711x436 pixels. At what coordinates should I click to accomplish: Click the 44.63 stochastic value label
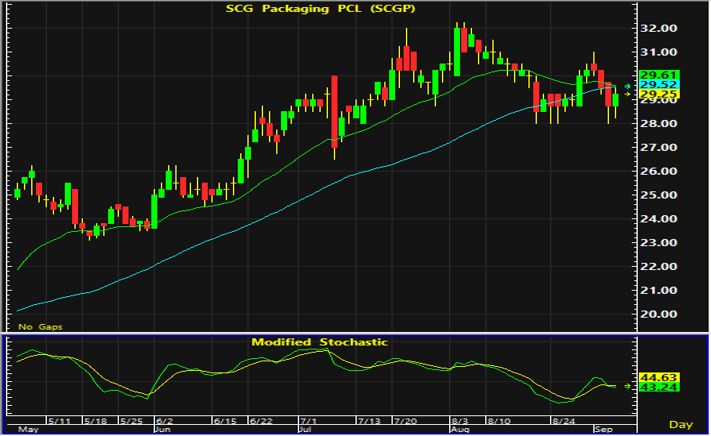(659, 378)
